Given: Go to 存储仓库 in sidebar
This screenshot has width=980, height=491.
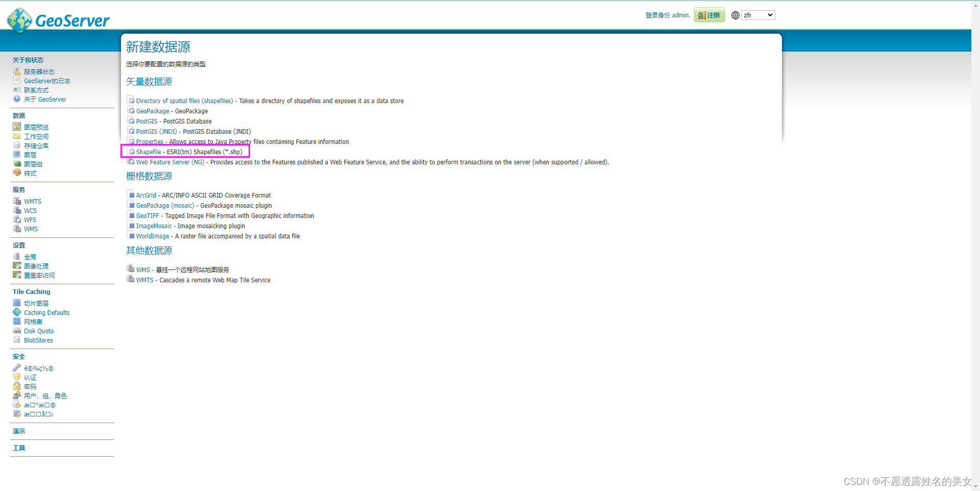Looking at the screenshot, I should pos(36,146).
